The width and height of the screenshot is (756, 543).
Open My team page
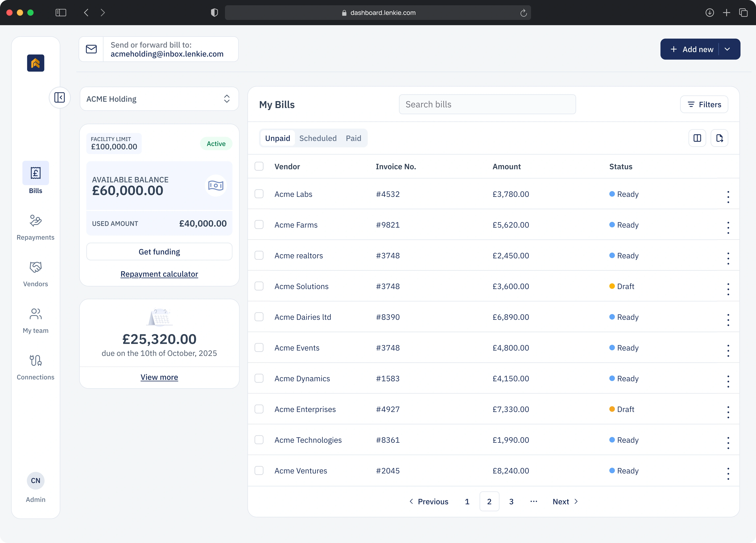tap(35, 321)
